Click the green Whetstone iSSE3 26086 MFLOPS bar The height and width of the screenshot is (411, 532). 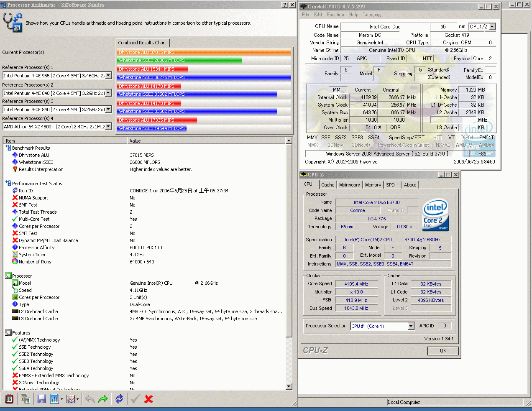[x=179, y=60]
